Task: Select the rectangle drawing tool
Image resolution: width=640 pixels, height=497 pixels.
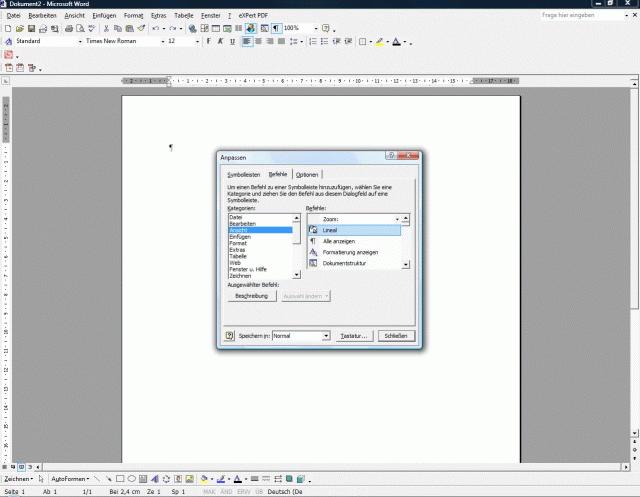Action: click(x=120, y=479)
